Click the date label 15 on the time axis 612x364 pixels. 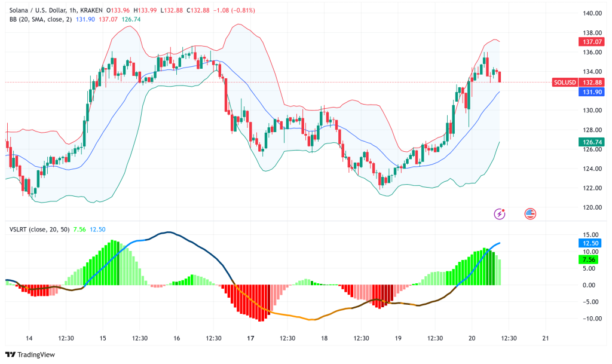[x=103, y=338]
